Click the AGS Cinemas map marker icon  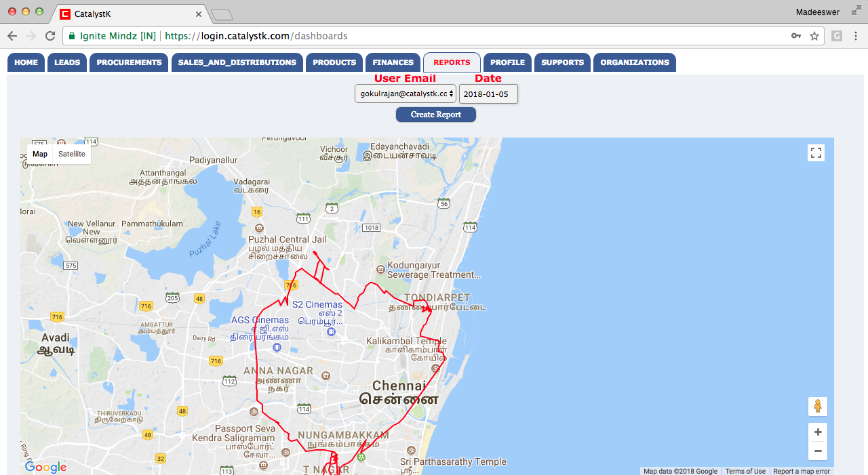(x=276, y=347)
